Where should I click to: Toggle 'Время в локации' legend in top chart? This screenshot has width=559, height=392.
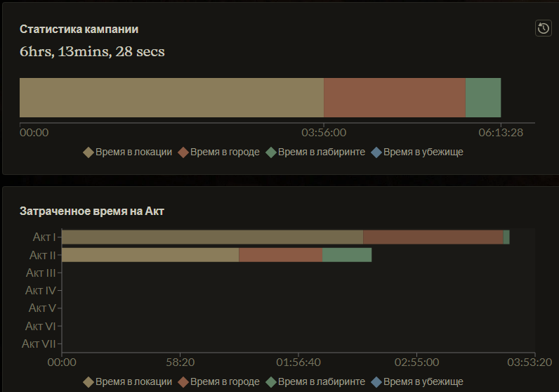click(128, 152)
